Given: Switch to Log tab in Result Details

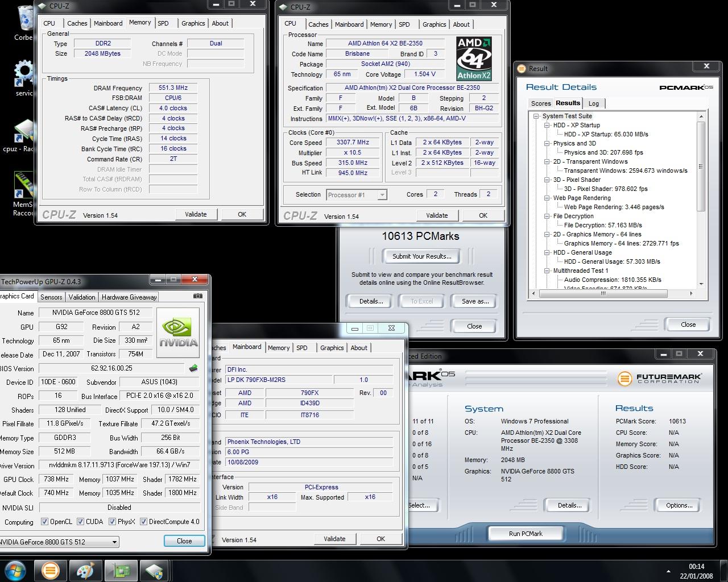Looking at the screenshot, I should click(594, 103).
